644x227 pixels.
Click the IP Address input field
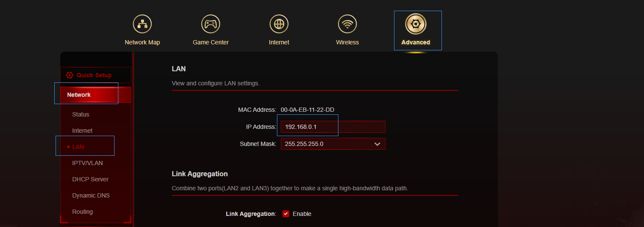(333, 127)
